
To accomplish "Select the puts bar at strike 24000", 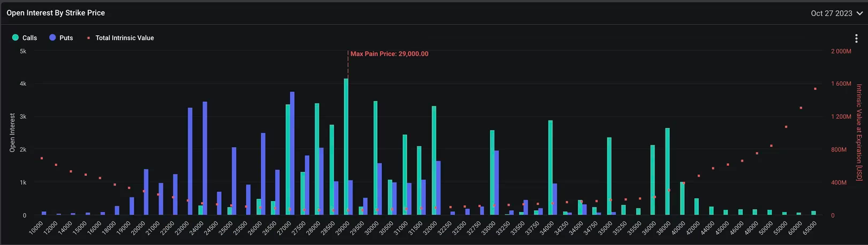I will (205, 158).
